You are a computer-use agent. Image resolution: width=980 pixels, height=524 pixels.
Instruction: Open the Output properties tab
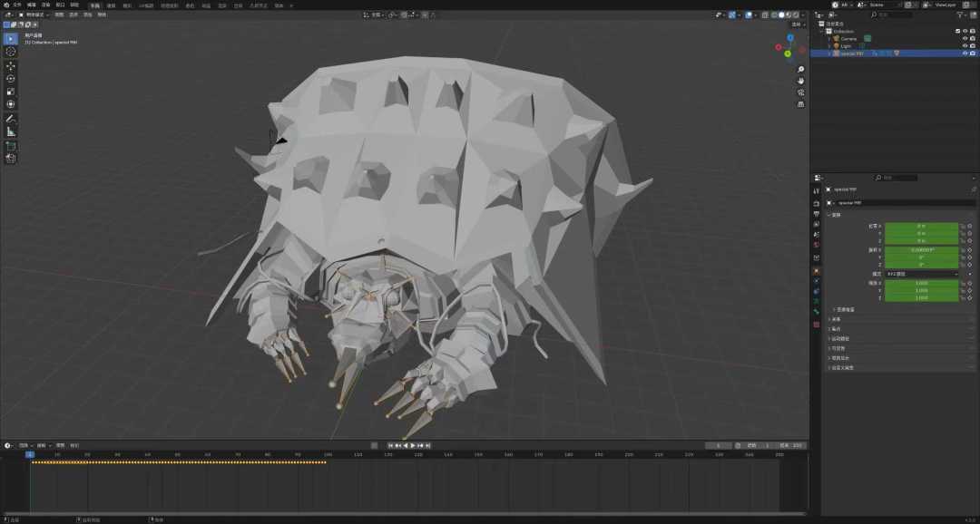[817, 214]
